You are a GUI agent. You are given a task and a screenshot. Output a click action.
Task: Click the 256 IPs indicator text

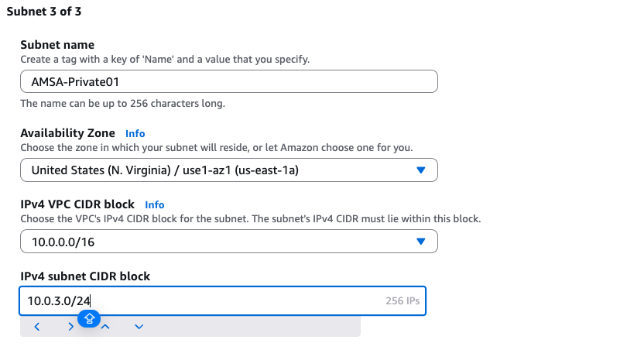click(402, 301)
